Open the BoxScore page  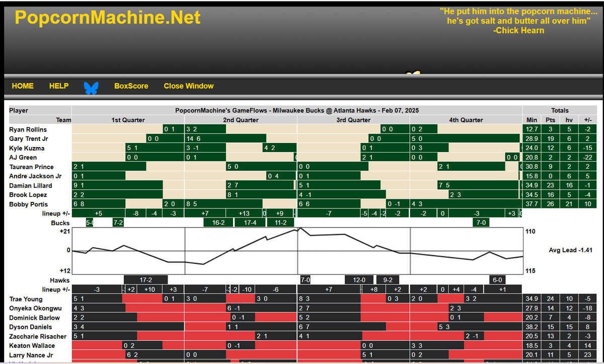[131, 86]
